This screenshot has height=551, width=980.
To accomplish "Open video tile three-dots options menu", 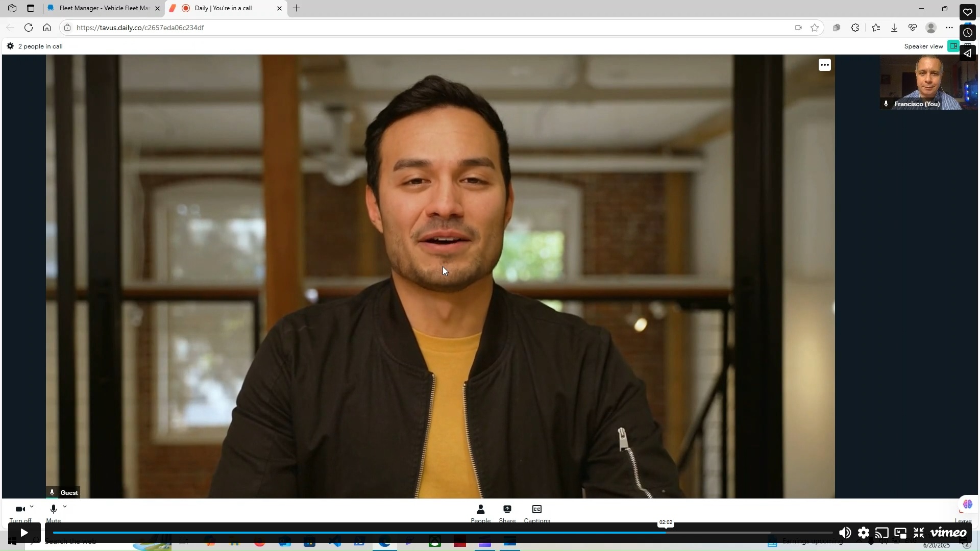I will [824, 65].
